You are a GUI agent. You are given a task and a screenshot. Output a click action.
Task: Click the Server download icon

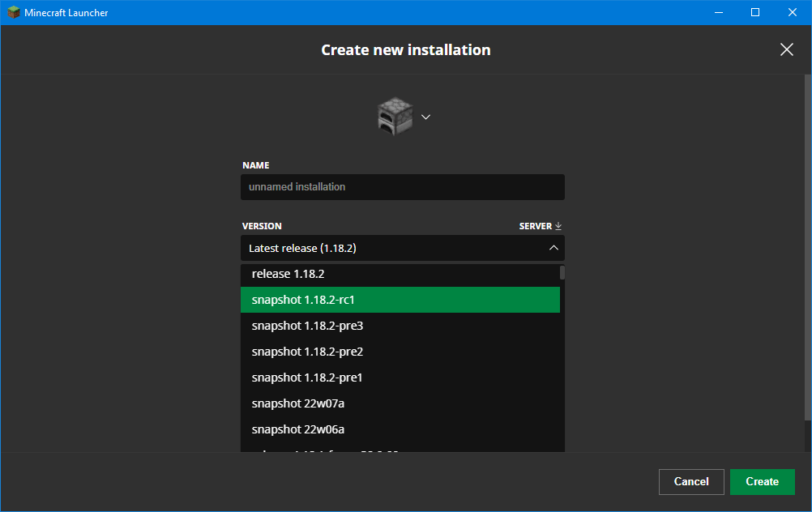558,226
